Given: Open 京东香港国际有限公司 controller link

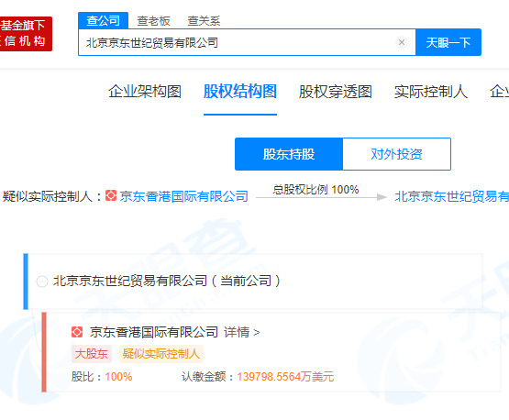Looking at the screenshot, I should (x=184, y=196).
